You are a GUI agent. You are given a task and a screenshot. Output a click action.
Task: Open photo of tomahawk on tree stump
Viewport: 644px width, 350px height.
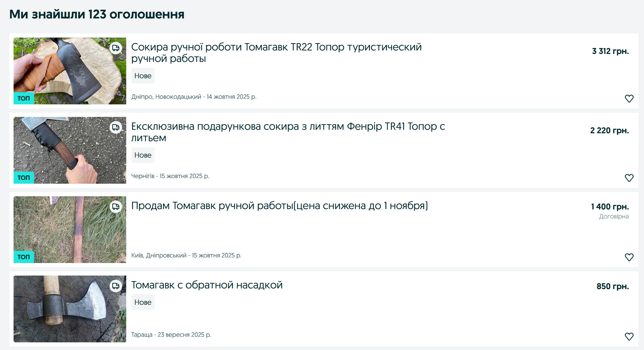[70, 309]
